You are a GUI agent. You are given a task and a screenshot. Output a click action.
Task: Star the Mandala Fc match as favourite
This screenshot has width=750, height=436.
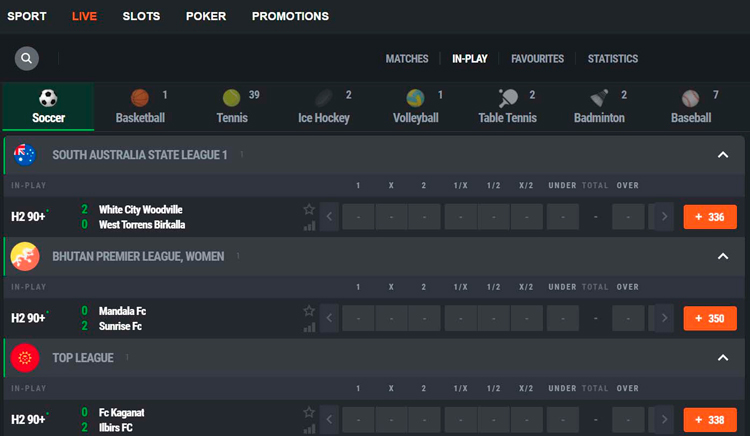(310, 311)
